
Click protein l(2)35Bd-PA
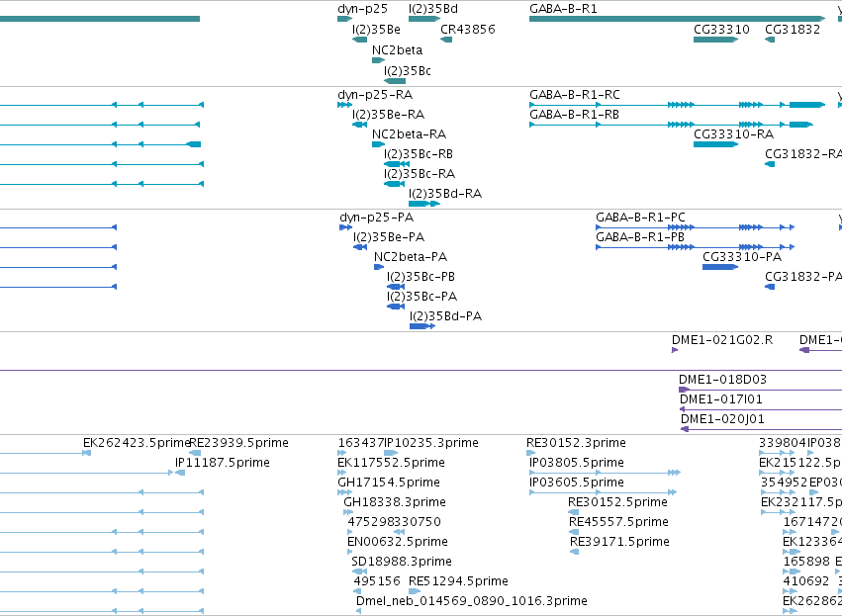click(445, 316)
